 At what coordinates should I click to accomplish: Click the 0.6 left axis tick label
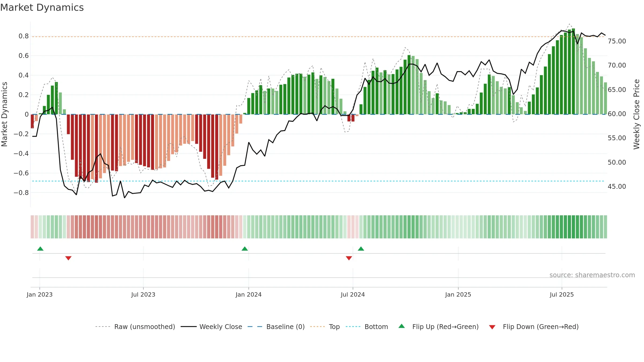[x=24, y=56]
